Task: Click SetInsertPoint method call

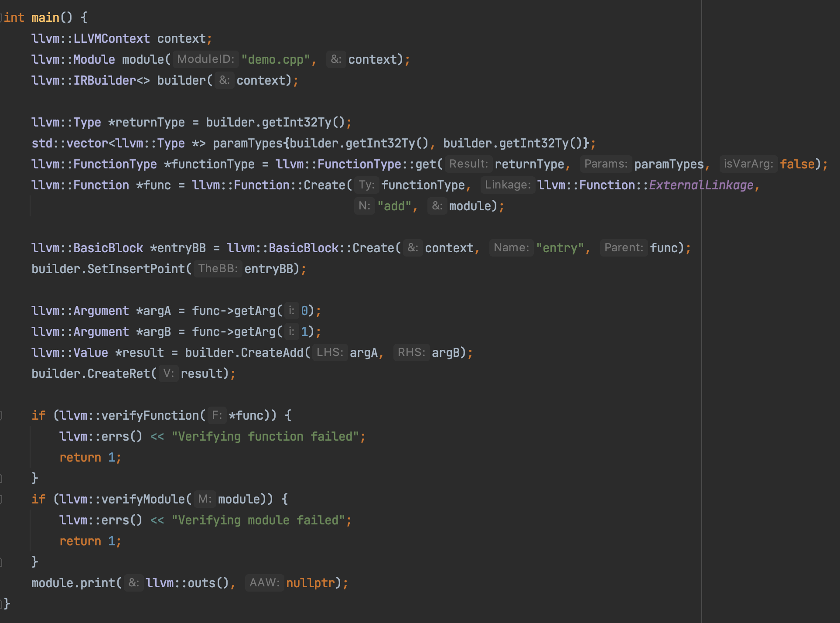Action: point(136,269)
